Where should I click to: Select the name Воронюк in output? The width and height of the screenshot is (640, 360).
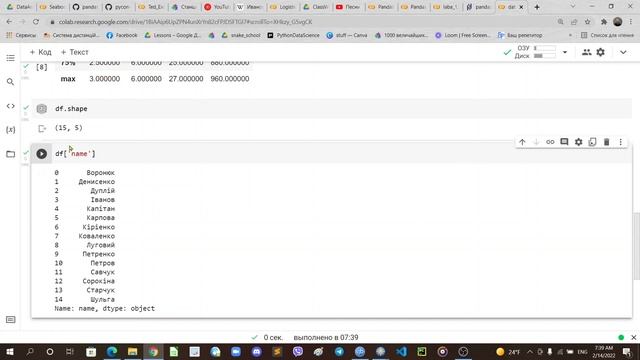tap(100, 173)
